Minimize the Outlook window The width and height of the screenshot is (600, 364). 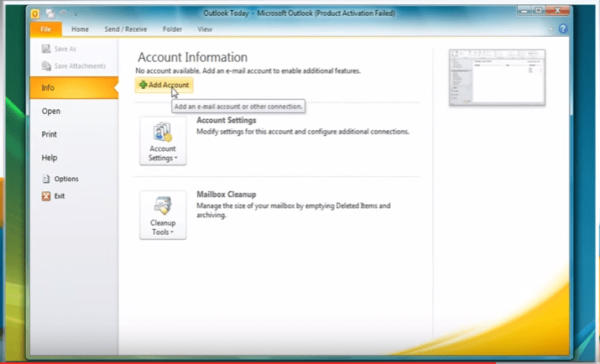click(x=523, y=11)
